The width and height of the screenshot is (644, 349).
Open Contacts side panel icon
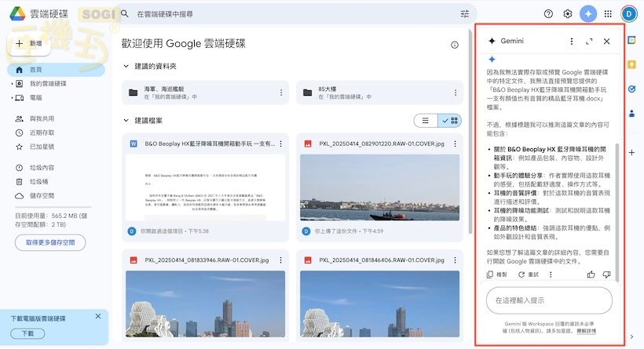coord(632,114)
